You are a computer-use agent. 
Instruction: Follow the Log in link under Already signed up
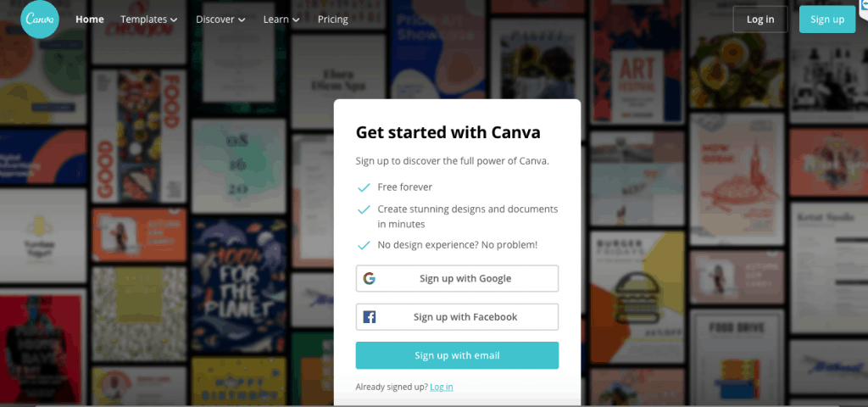(441, 387)
